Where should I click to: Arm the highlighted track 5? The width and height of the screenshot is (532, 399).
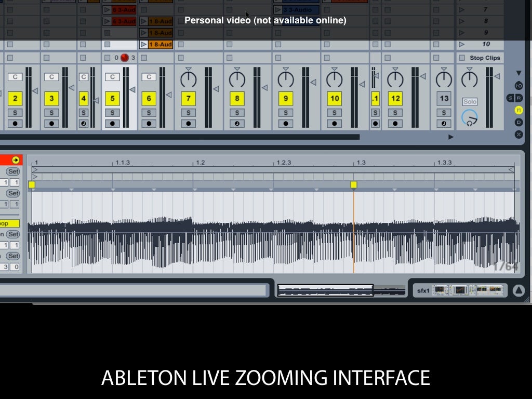pyautogui.click(x=112, y=124)
